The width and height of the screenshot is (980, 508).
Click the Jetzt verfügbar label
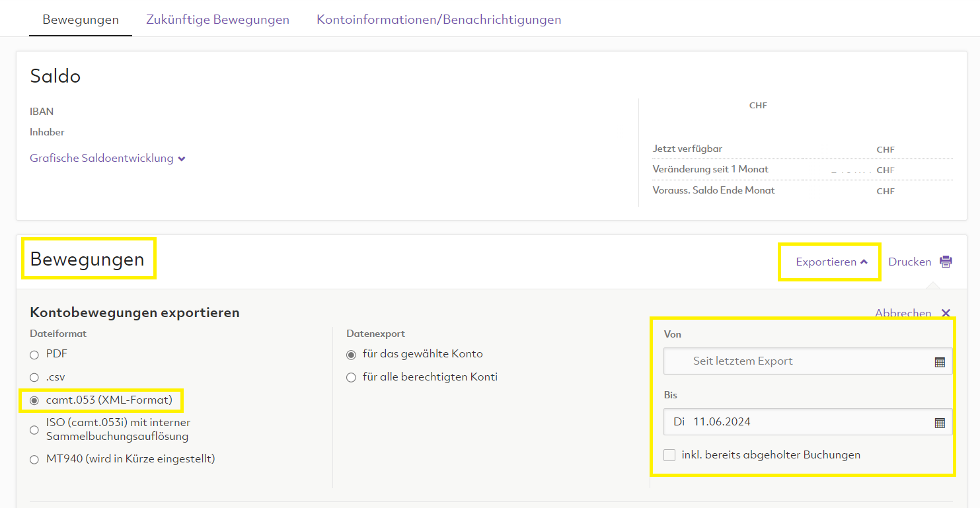tap(687, 149)
